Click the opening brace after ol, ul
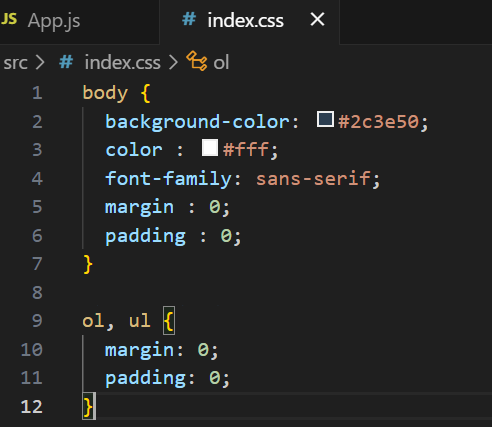492x427 pixels. (x=169, y=321)
